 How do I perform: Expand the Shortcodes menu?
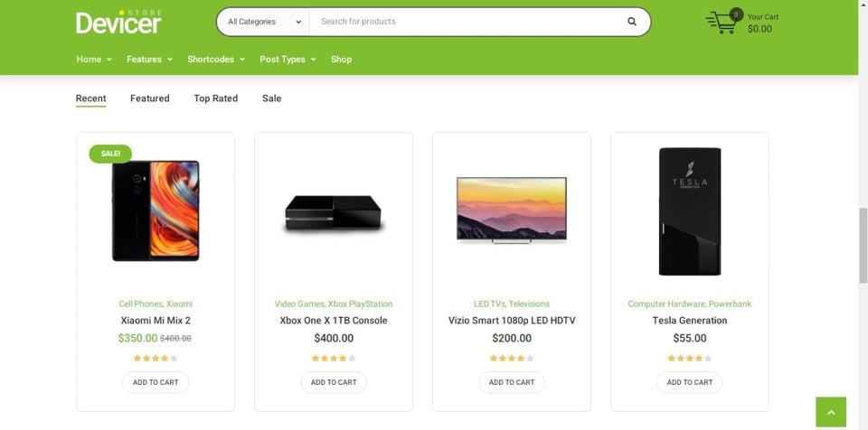(x=216, y=60)
